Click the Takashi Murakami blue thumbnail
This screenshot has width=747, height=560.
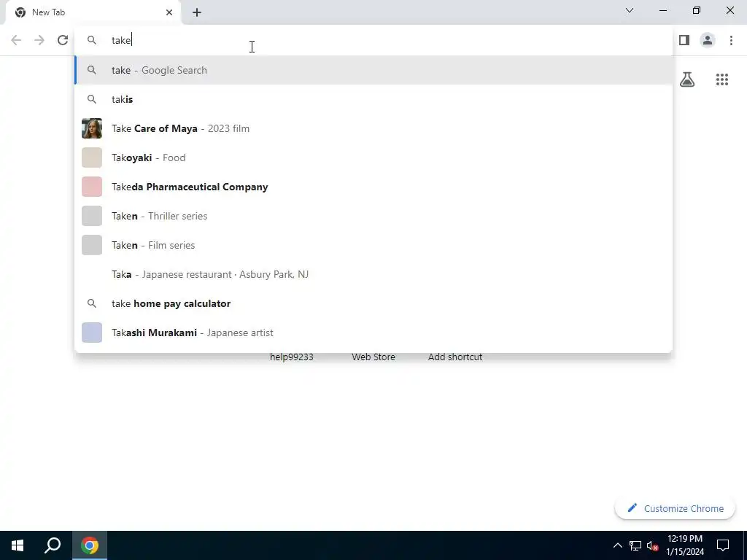click(92, 332)
